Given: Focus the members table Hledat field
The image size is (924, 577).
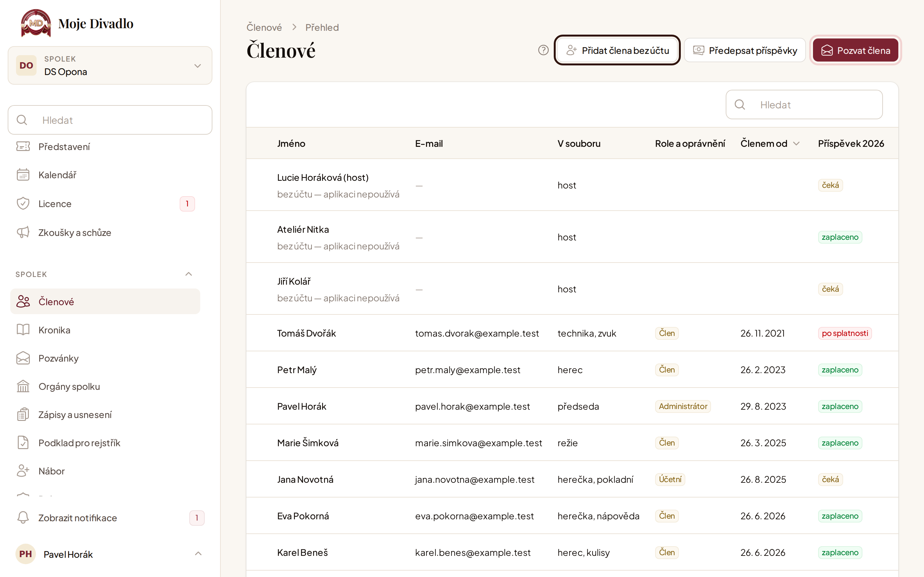Looking at the screenshot, I should click(804, 105).
